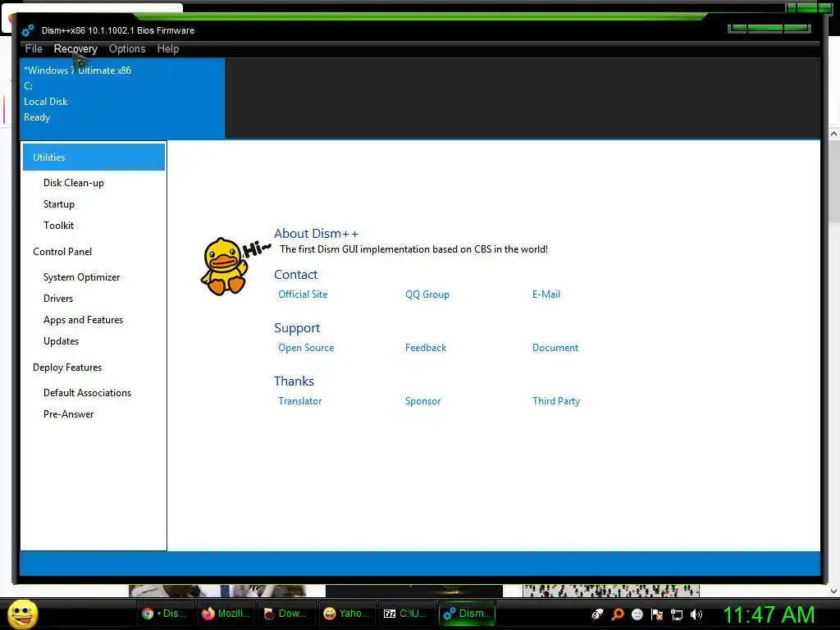Viewport: 840px width, 630px height.
Task: Click the Official Site link
Action: (303, 294)
